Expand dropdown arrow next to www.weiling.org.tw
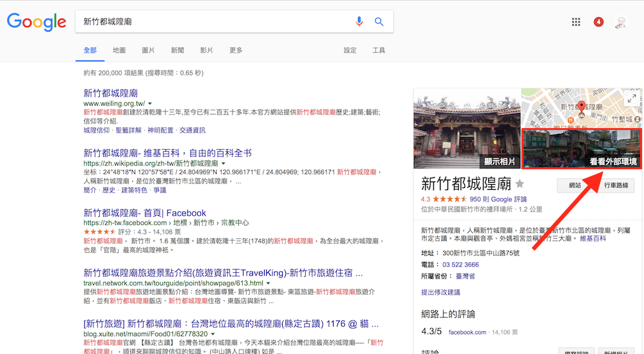Image resolution: width=644 pixels, height=354 pixels. (x=150, y=104)
